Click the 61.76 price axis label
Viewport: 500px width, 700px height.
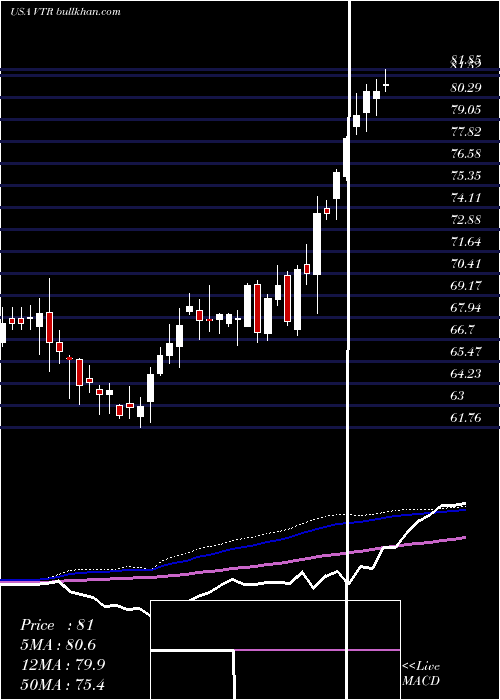click(x=466, y=418)
